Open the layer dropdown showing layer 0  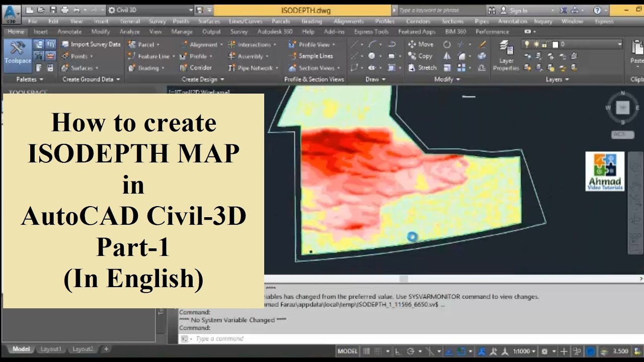coord(573,44)
